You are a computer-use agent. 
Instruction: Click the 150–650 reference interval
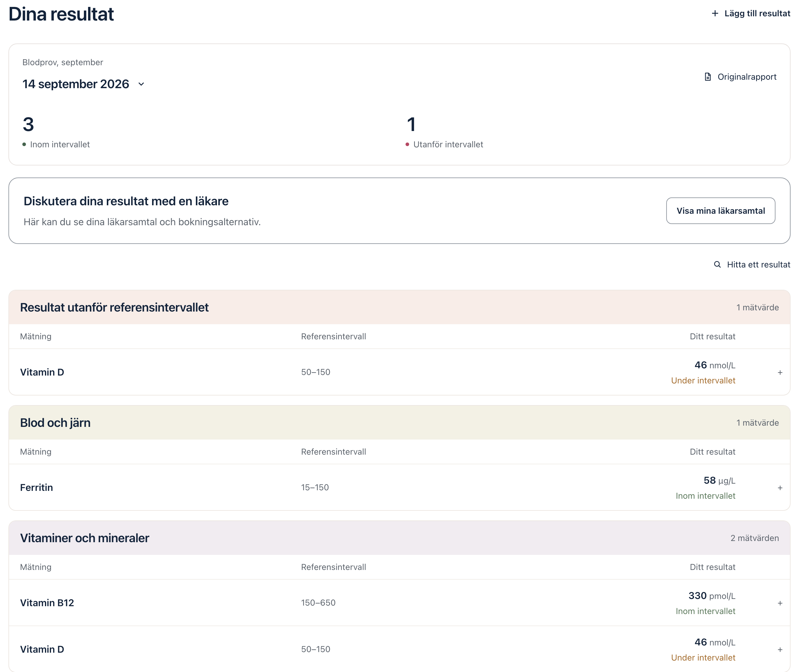coord(318,603)
